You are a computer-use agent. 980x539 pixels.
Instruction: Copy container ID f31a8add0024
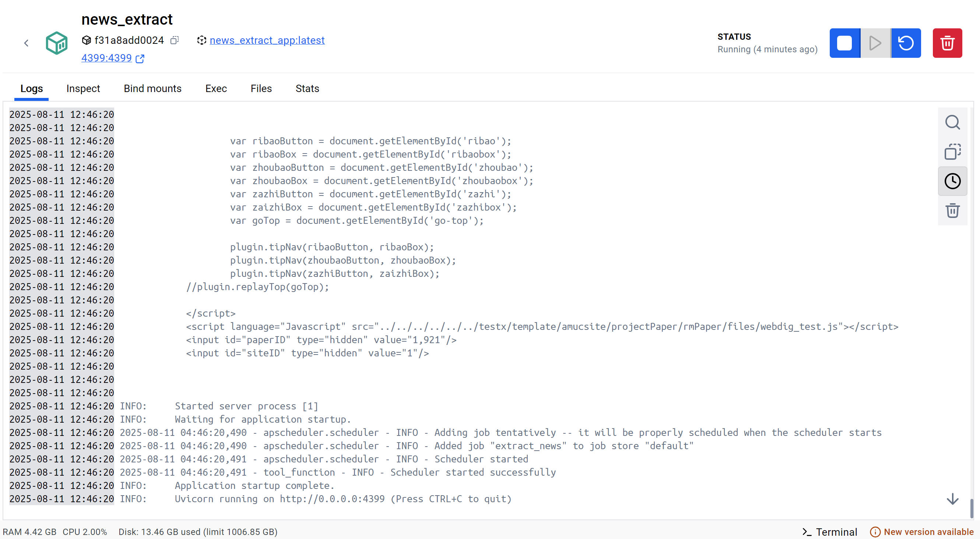[x=175, y=40]
